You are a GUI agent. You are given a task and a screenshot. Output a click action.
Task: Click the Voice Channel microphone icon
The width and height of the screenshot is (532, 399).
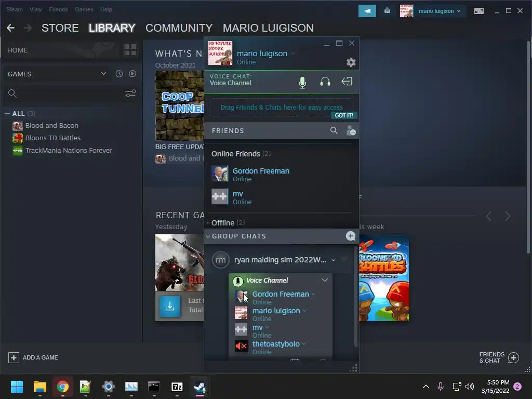coord(238,281)
